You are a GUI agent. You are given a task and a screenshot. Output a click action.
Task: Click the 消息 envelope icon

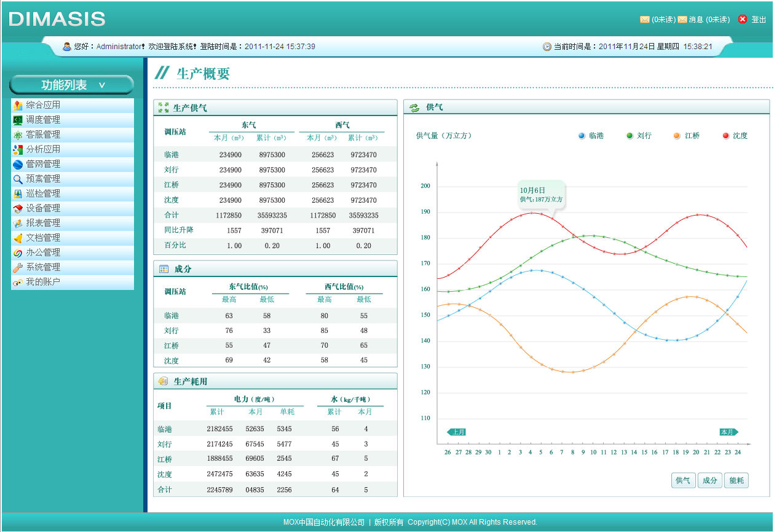click(x=682, y=20)
